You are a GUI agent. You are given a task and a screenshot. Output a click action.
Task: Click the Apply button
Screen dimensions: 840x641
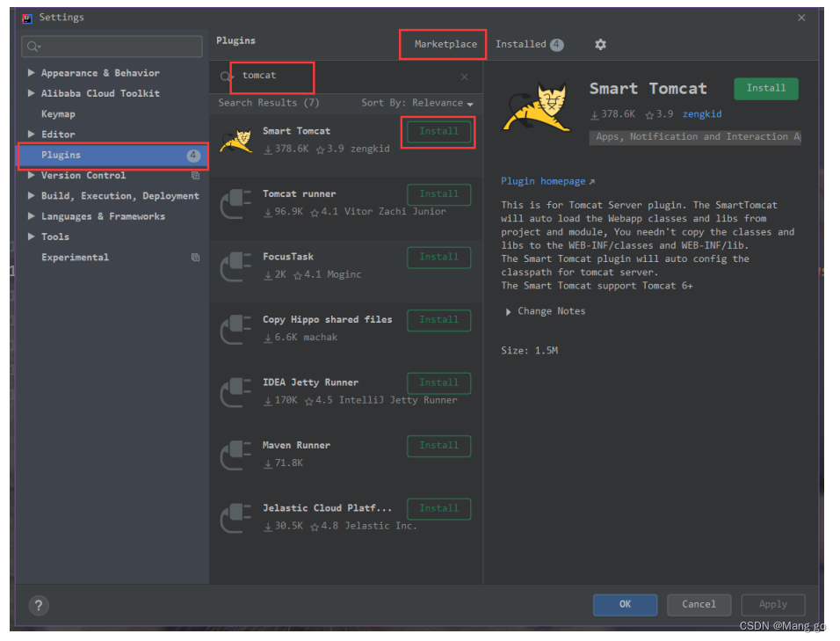point(773,605)
